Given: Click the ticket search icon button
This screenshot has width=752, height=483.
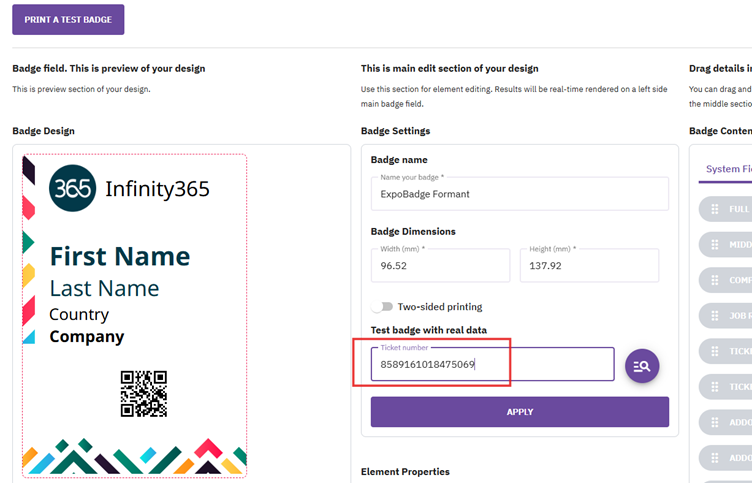Looking at the screenshot, I should [x=642, y=366].
